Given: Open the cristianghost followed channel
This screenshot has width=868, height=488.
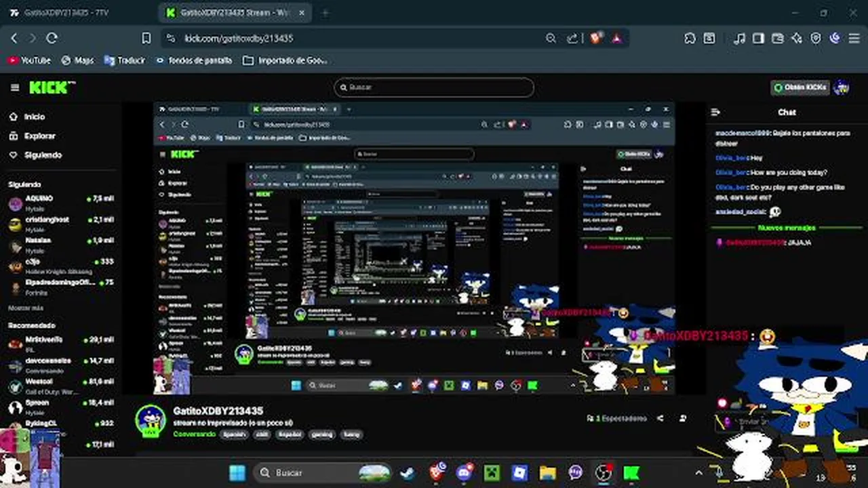Looking at the screenshot, I should click(61, 224).
